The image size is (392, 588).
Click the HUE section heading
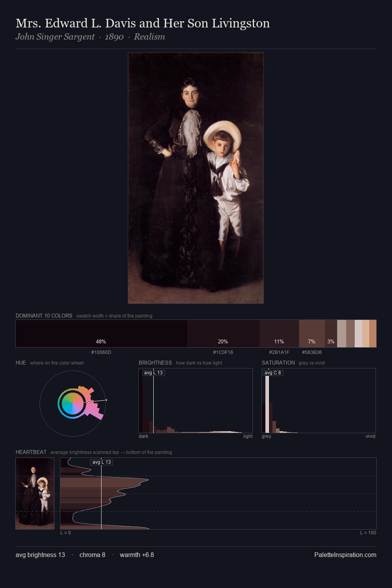(x=21, y=363)
